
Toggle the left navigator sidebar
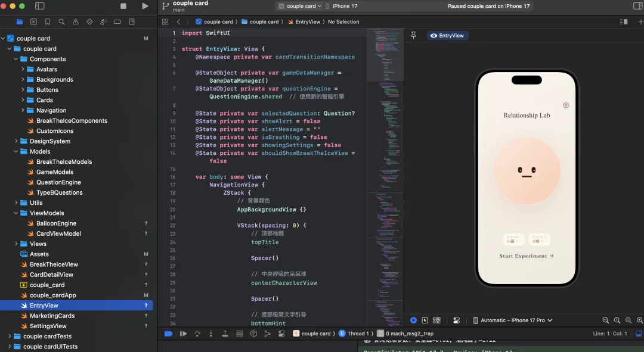pos(40,6)
